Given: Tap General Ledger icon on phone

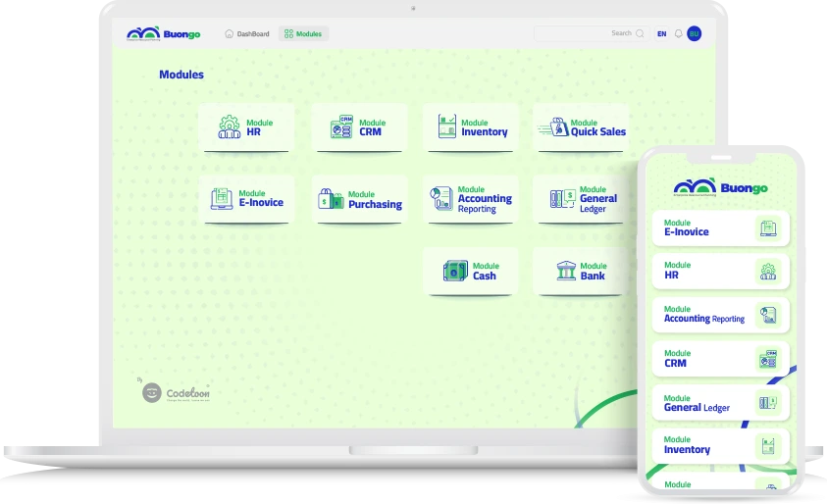Looking at the screenshot, I should [768, 403].
